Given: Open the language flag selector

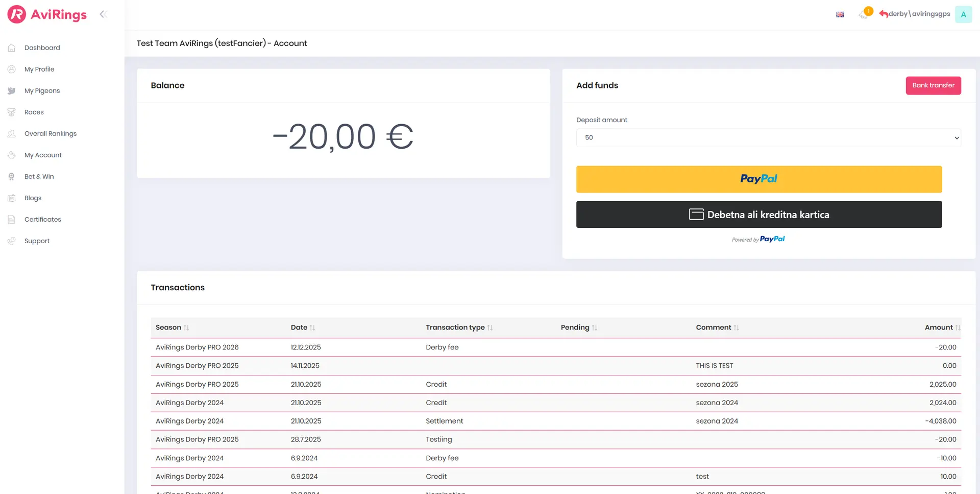Looking at the screenshot, I should tap(840, 14).
